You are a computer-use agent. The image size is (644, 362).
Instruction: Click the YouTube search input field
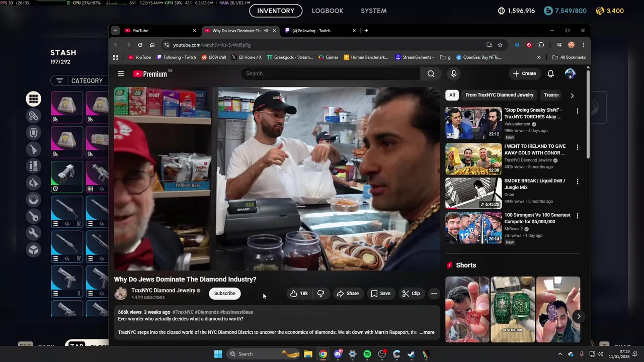coord(331,73)
